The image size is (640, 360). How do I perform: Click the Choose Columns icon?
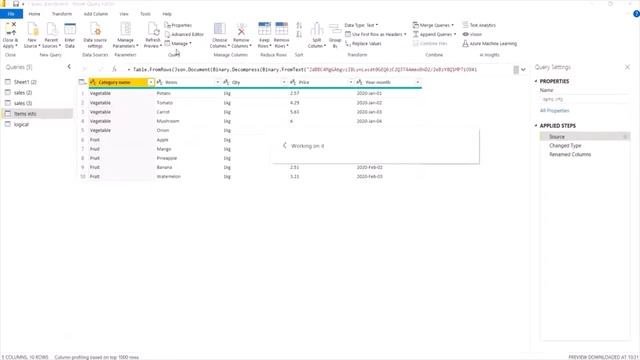[220, 30]
